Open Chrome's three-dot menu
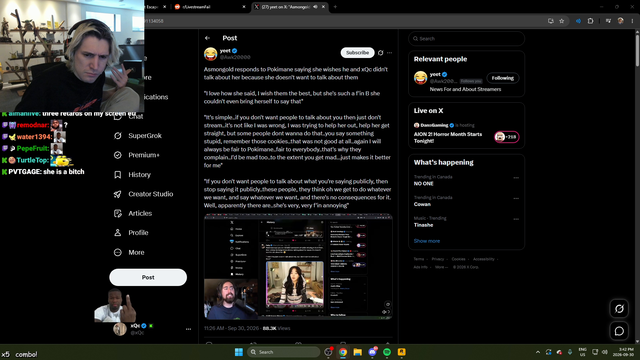The height and width of the screenshot is (360, 640). 632,21
